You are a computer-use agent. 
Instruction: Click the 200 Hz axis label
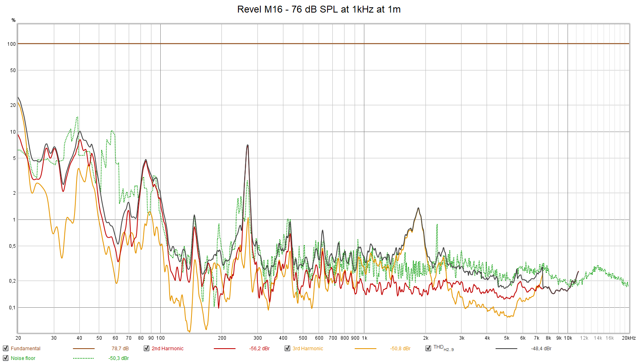222,338
